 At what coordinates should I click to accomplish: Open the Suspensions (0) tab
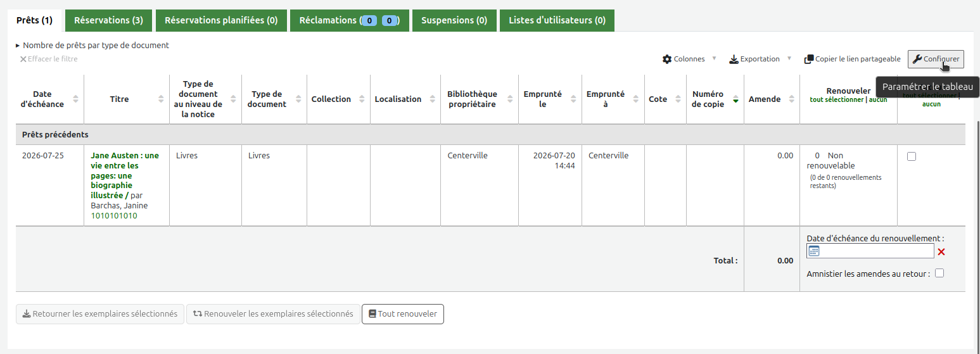(454, 20)
